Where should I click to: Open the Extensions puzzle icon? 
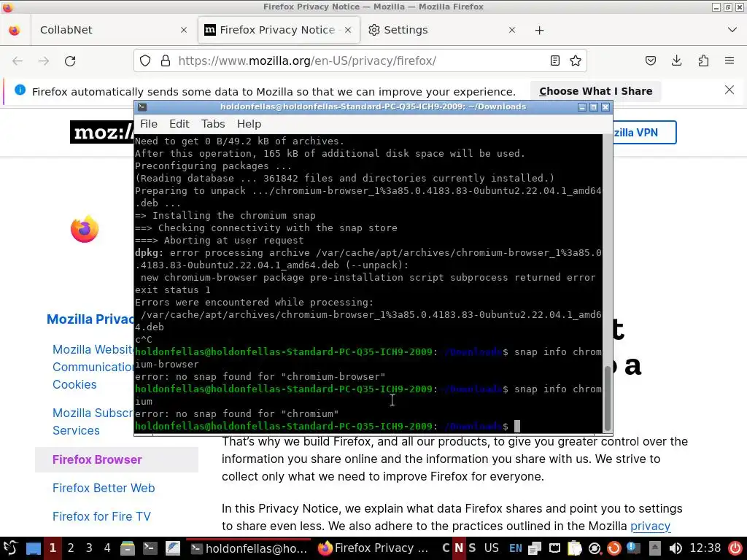click(703, 61)
